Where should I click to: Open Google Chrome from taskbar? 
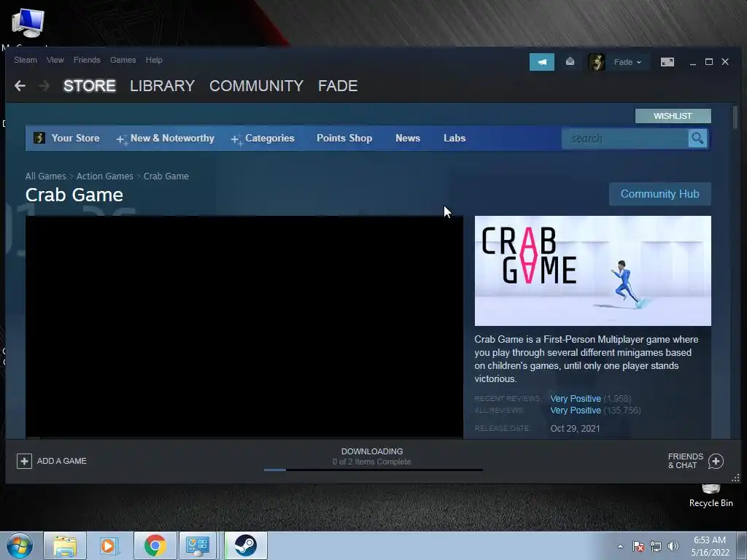point(155,545)
